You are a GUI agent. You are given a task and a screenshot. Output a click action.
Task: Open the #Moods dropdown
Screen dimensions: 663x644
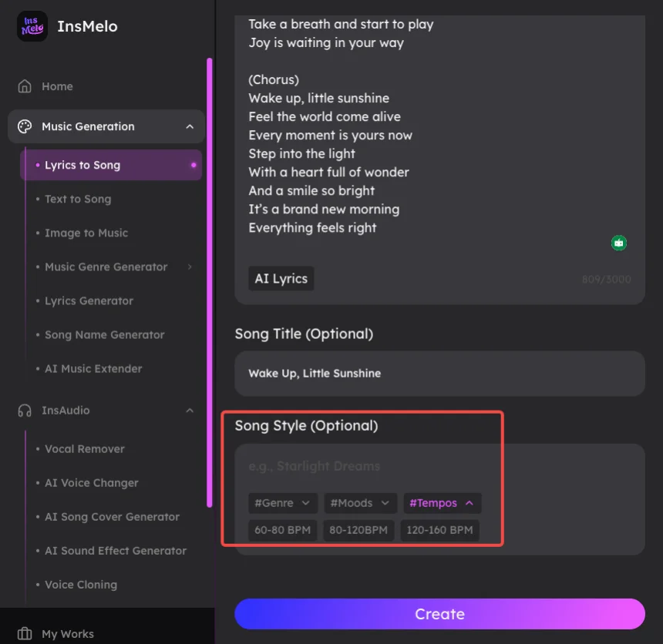pyautogui.click(x=360, y=502)
